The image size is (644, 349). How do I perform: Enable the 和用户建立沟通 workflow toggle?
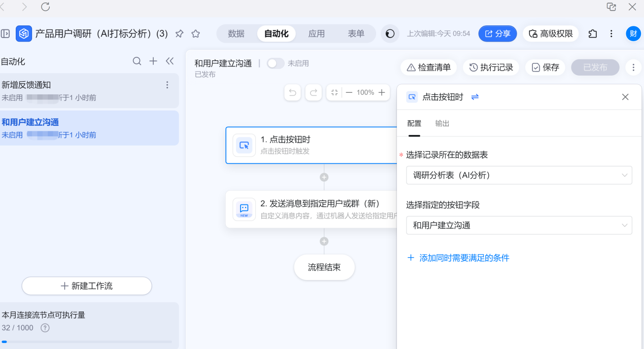point(276,63)
